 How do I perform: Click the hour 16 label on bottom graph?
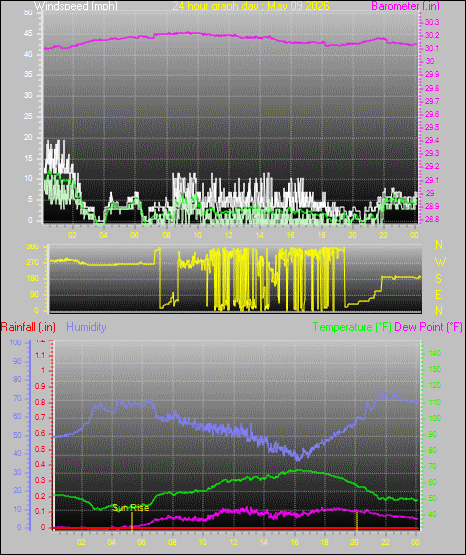click(294, 542)
